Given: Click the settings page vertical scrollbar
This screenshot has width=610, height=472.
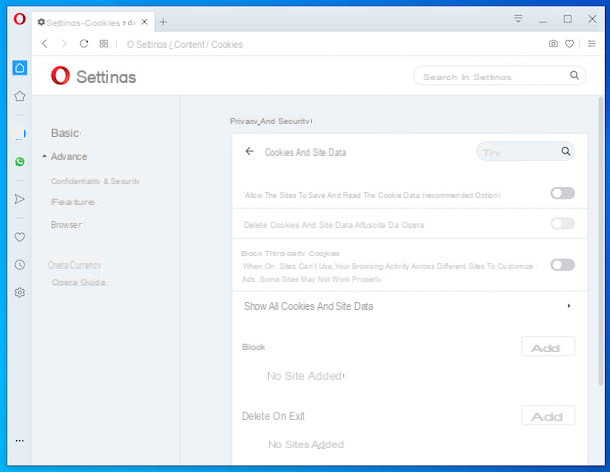Looking at the screenshot, I should point(601,241).
